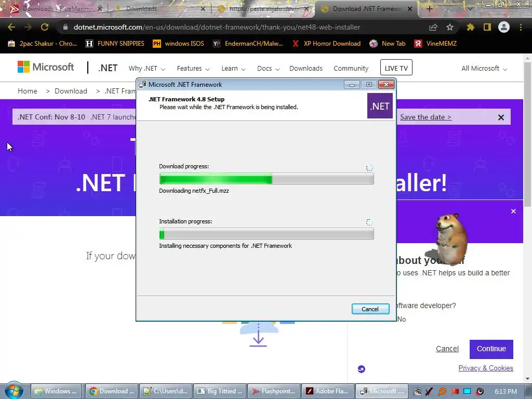532x399 pixels.
Task: Open the XP Horror Download bookmark
Action: tap(326, 44)
